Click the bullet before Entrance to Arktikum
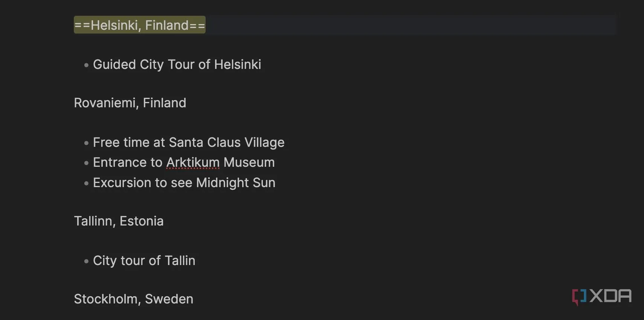 86,163
